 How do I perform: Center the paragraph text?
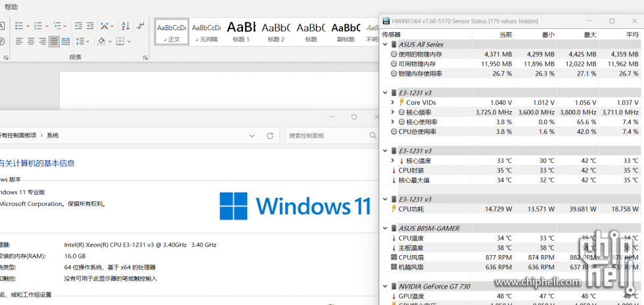31,41
